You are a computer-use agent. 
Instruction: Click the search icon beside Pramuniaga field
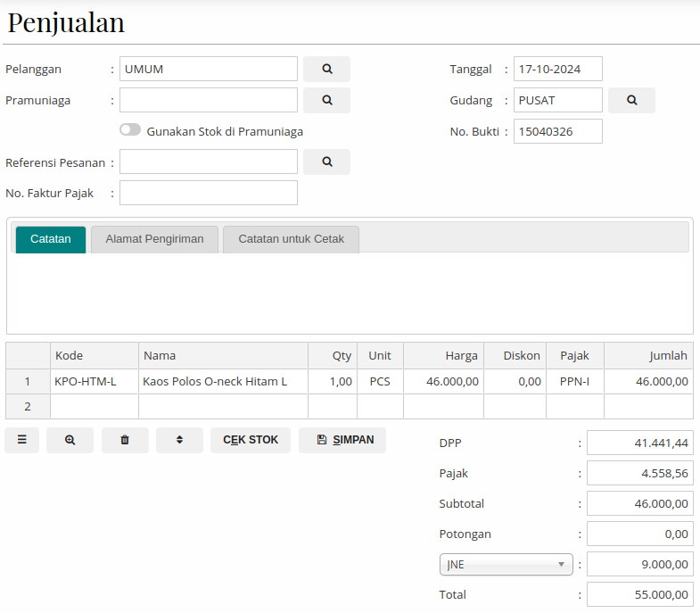326,100
